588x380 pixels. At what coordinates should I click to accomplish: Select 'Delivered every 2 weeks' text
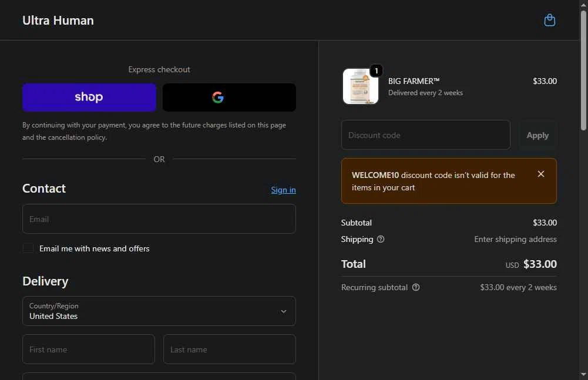(425, 93)
